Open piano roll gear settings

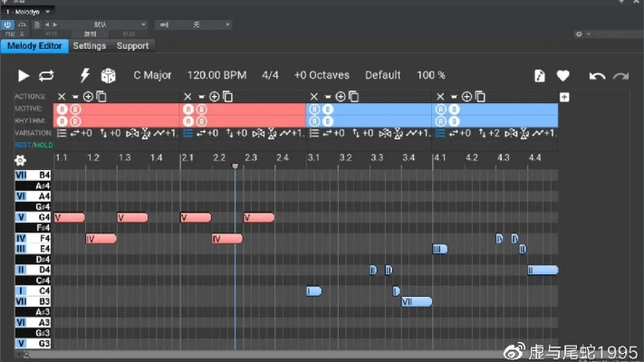click(x=20, y=160)
